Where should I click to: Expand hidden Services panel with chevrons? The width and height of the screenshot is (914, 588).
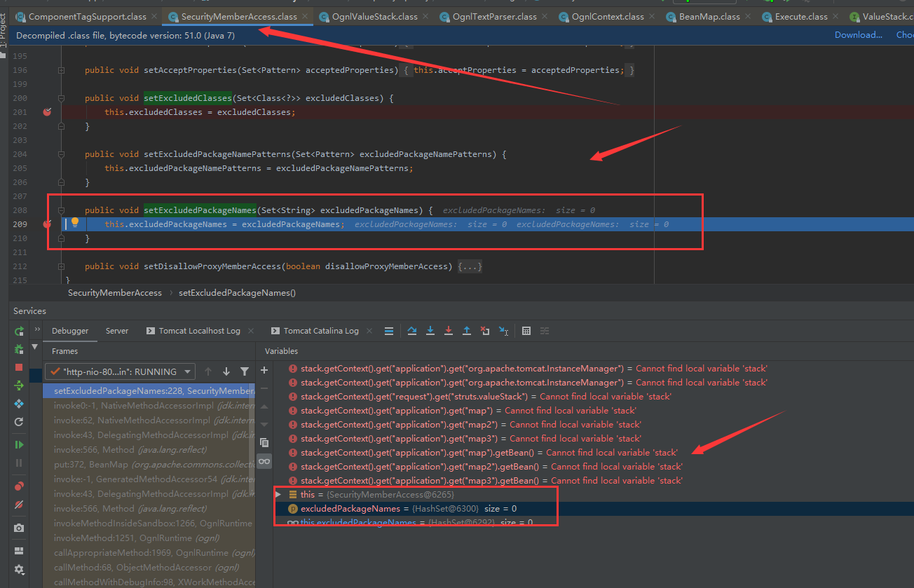click(36, 330)
